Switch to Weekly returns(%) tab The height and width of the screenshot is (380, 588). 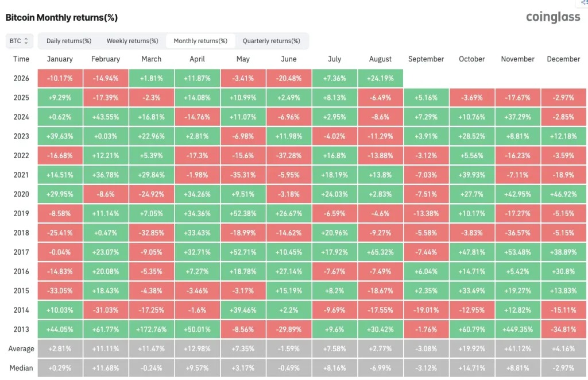pyautogui.click(x=133, y=41)
